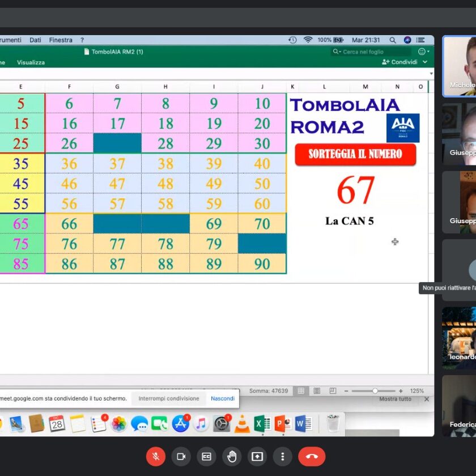Raise your hand in the call

point(232,456)
